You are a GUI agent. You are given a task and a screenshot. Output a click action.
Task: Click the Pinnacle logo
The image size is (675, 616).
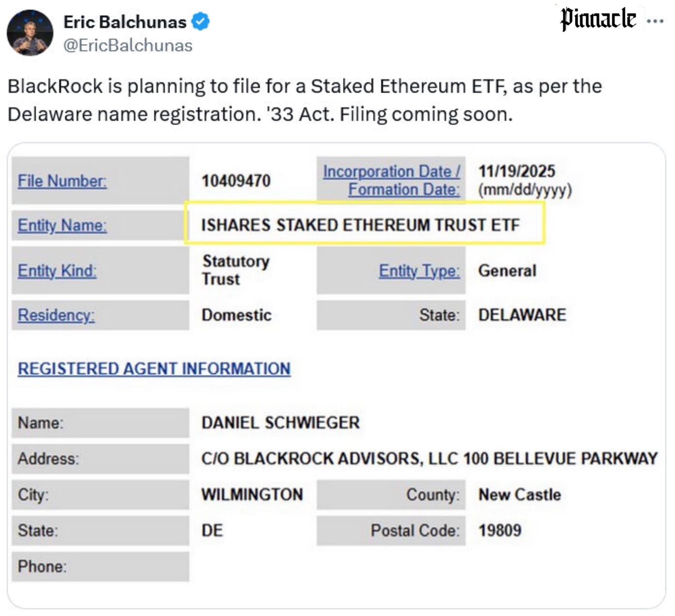coord(598,19)
